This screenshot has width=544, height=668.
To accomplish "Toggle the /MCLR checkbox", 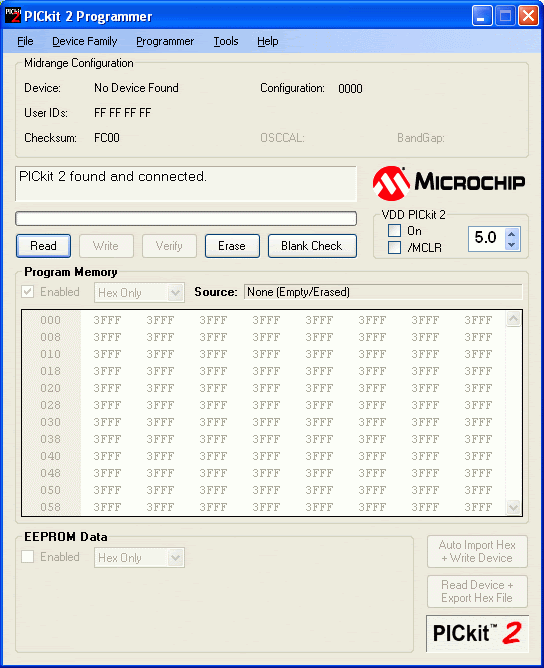I will (394, 247).
